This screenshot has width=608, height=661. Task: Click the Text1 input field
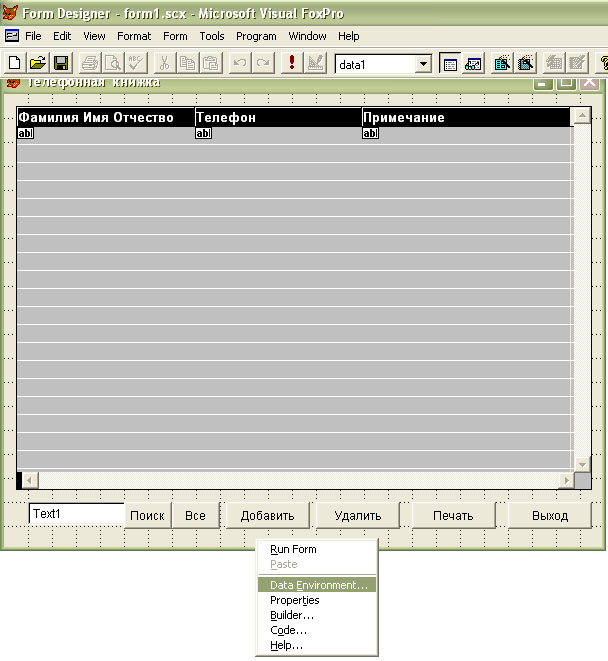(77, 513)
